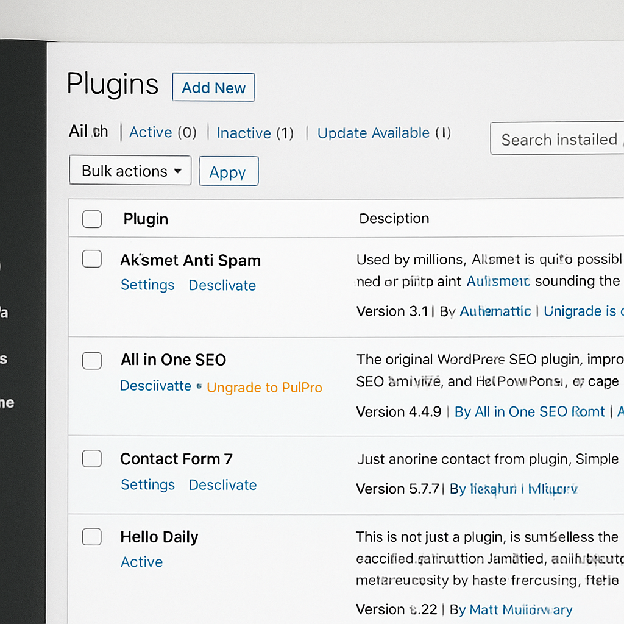
Task: Click the Contact Form 7 plugin name
Action: pyautogui.click(x=176, y=459)
